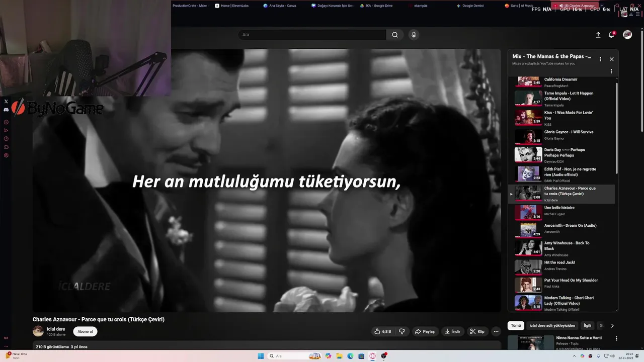Image resolution: width=644 pixels, height=362 pixels.
Task: Open the account avatar menu
Action: point(627,35)
